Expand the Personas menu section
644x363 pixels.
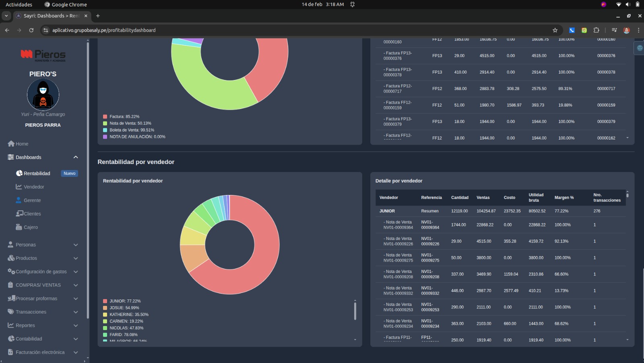[x=75, y=245]
